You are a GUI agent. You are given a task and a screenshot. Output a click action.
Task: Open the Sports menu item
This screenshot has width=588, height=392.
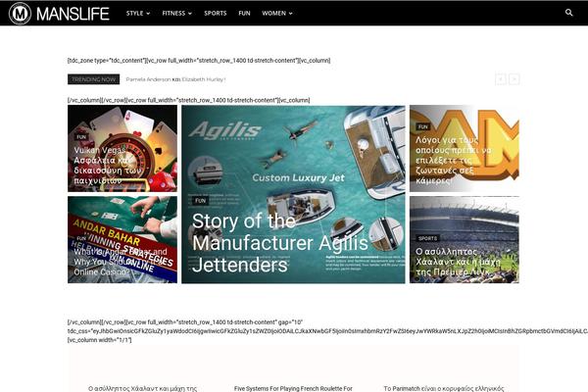(216, 13)
